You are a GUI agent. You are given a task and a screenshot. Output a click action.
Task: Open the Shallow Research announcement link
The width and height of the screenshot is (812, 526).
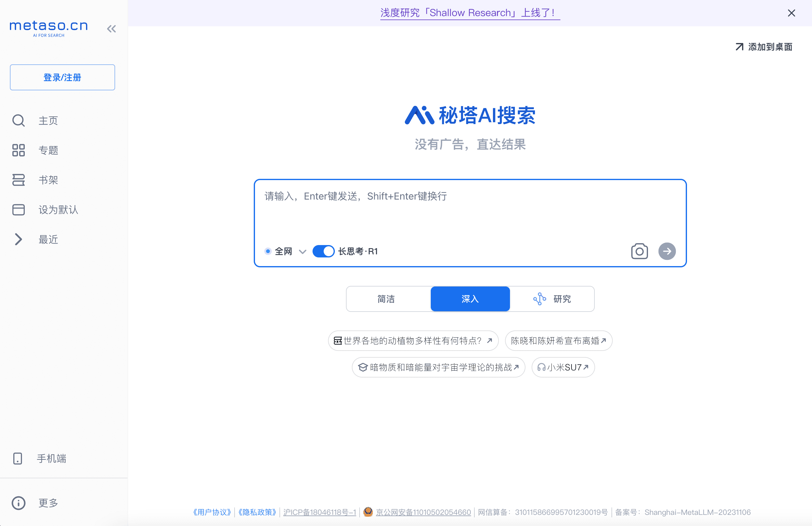470,13
